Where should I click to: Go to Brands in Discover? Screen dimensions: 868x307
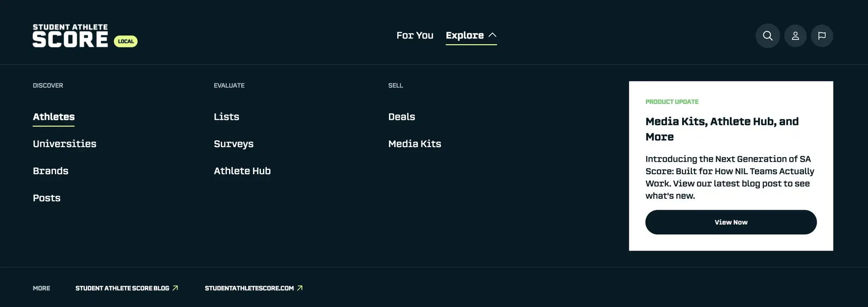(51, 171)
